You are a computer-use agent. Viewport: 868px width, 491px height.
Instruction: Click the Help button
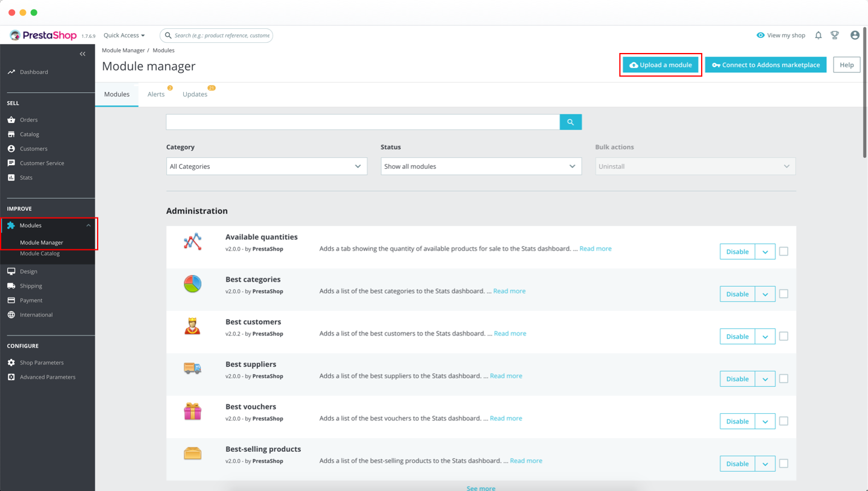pos(847,65)
